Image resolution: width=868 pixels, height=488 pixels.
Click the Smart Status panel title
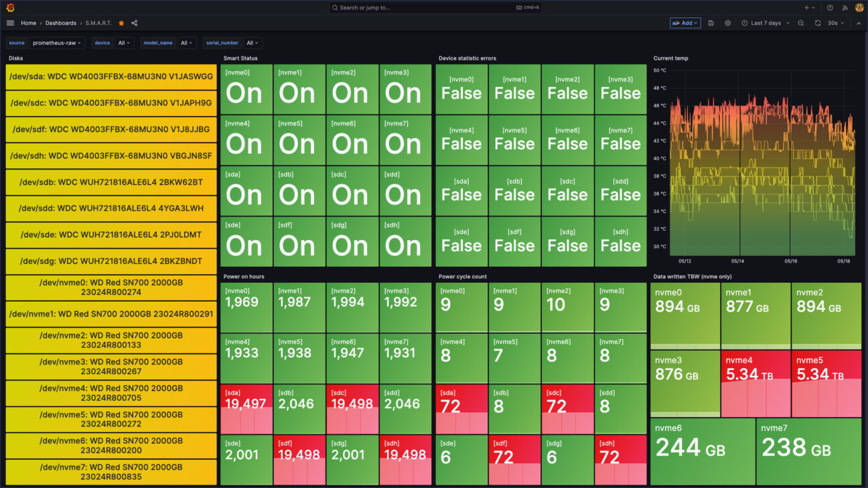(x=240, y=58)
